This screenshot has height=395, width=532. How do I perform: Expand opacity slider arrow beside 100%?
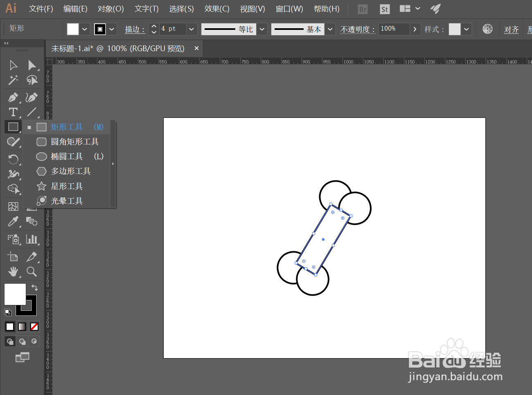[x=415, y=29]
